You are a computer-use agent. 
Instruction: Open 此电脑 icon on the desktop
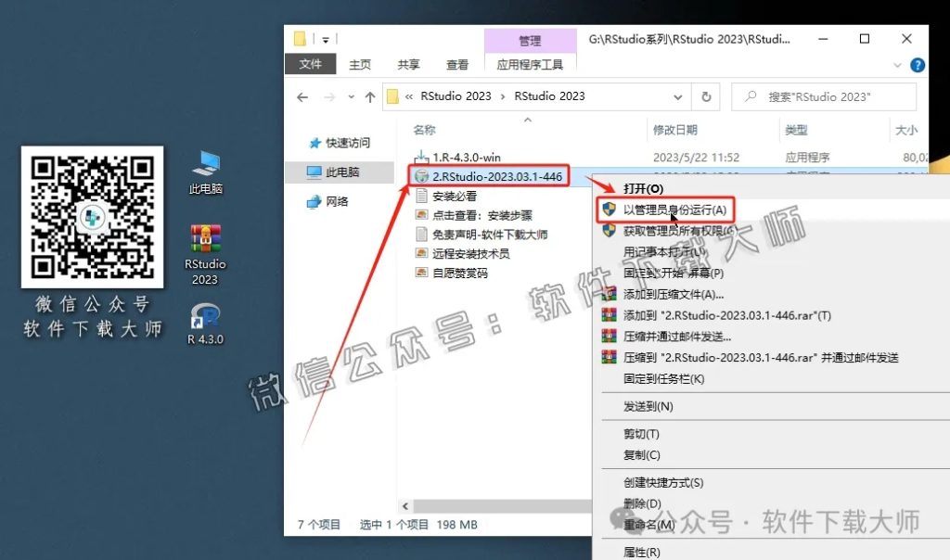pos(203,162)
